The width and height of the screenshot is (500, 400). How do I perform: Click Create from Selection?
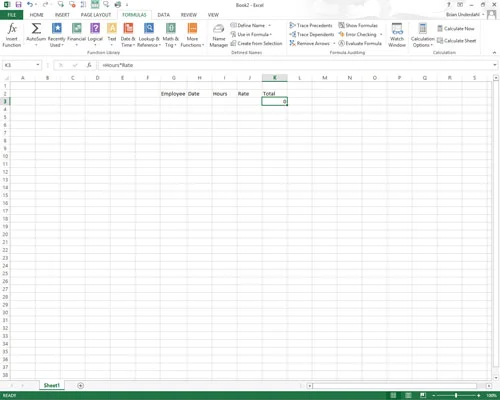coord(256,43)
